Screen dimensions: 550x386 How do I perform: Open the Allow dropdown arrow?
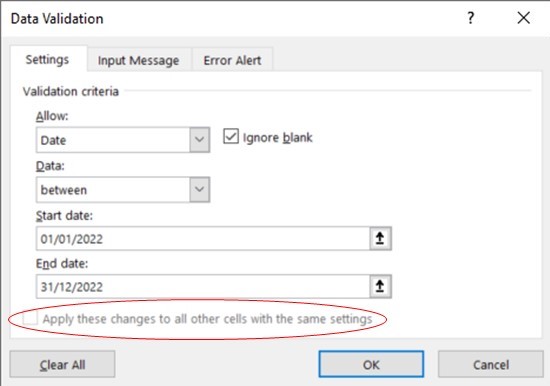[x=200, y=140]
